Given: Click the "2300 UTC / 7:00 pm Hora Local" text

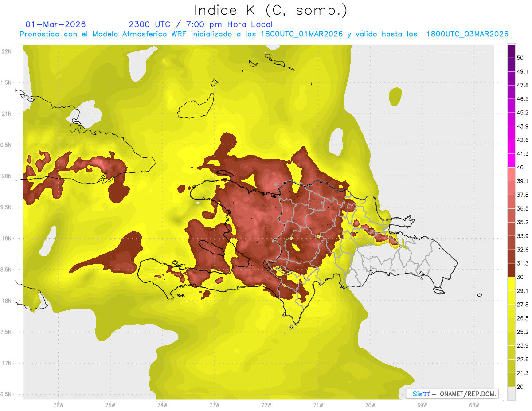Looking at the screenshot, I should click(201, 24).
